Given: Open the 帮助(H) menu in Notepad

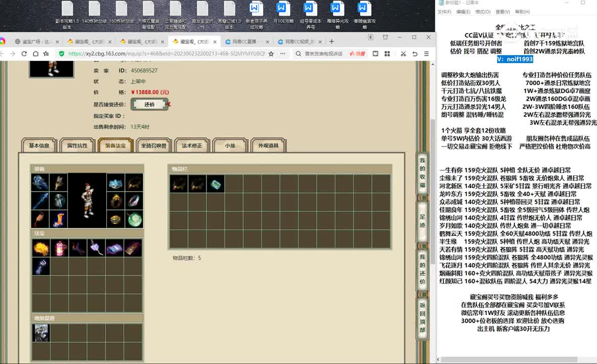Looking at the screenshot, I should (x=522, y=12).
